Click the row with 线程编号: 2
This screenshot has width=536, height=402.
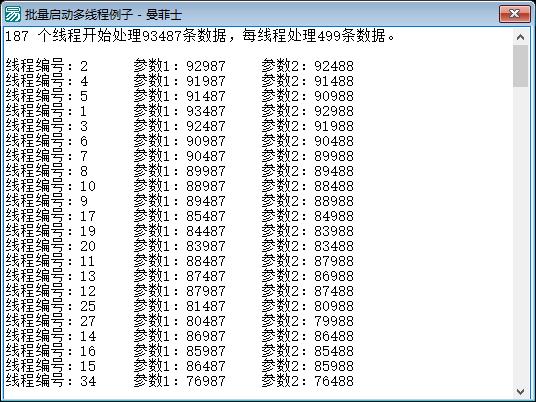tap(179, 66)
